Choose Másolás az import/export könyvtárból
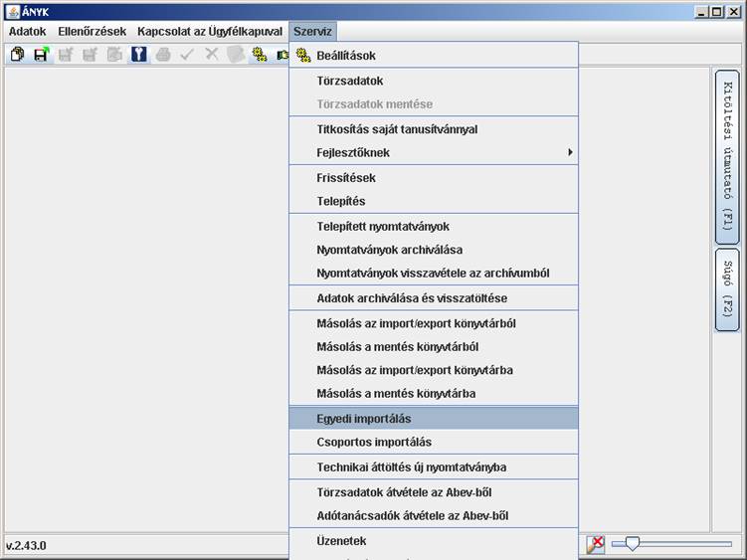The height and width of the screenshot is (560, 747). point(434,323)
